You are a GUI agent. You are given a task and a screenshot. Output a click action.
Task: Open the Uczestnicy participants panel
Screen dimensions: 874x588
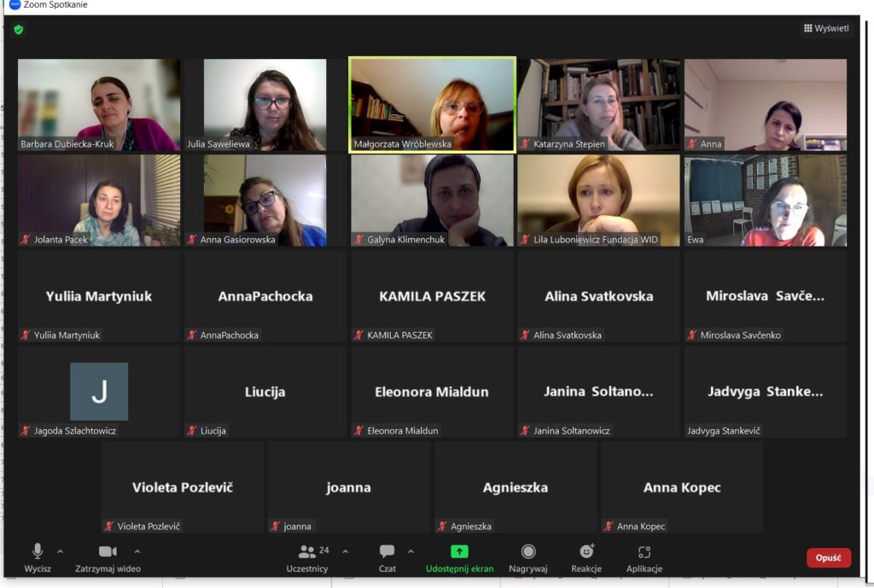click(x=307, y=558)
